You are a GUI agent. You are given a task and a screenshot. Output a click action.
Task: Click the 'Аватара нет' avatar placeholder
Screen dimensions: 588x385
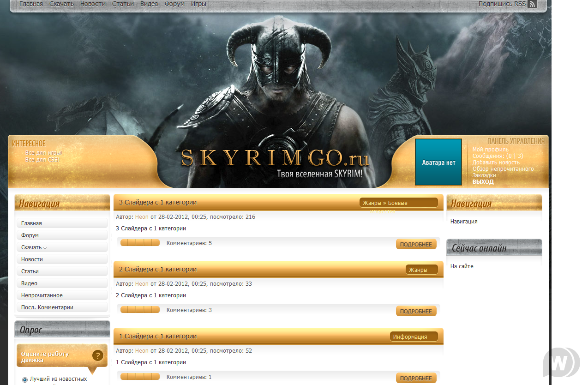pyautogui.click(x=438, y=162)
